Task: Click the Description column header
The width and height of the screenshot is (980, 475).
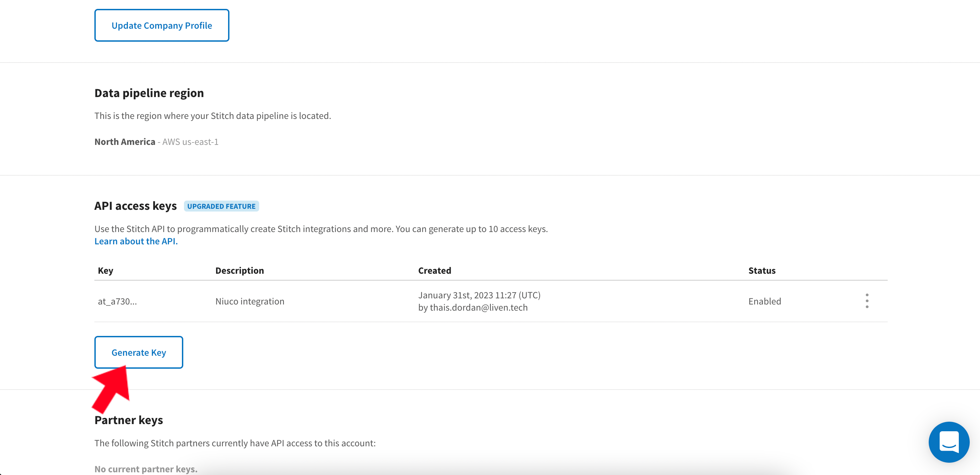Action: (x=239, y=270)
